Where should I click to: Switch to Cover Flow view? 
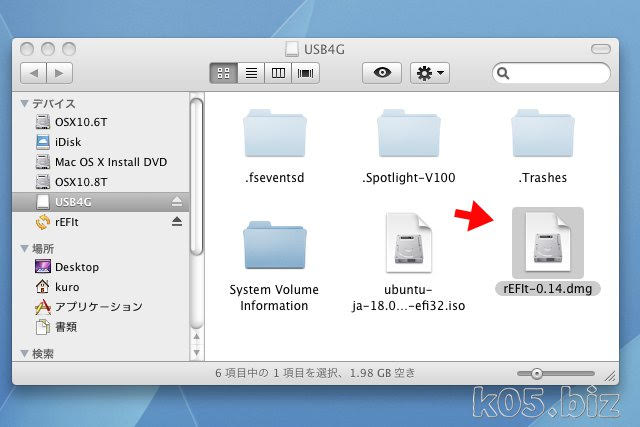[x=305, y=73]
